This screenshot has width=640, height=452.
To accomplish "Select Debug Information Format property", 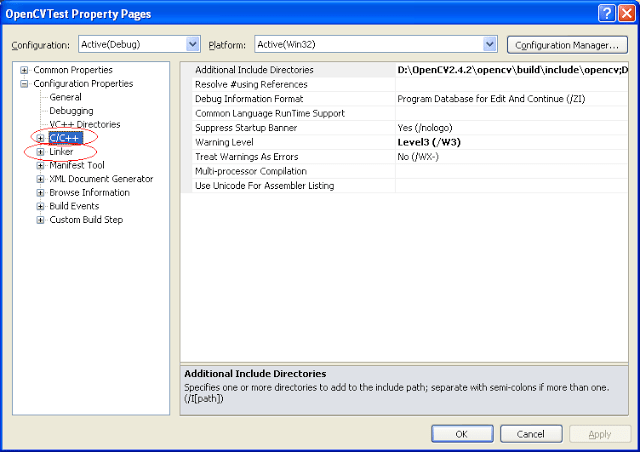I will coord(248,99).
